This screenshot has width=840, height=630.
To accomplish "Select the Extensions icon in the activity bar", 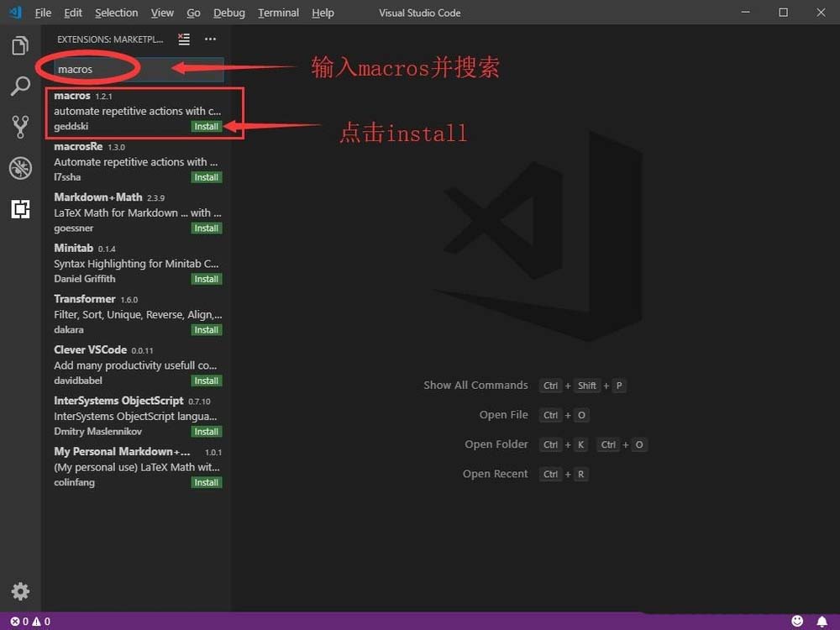I will coord(20,209).
